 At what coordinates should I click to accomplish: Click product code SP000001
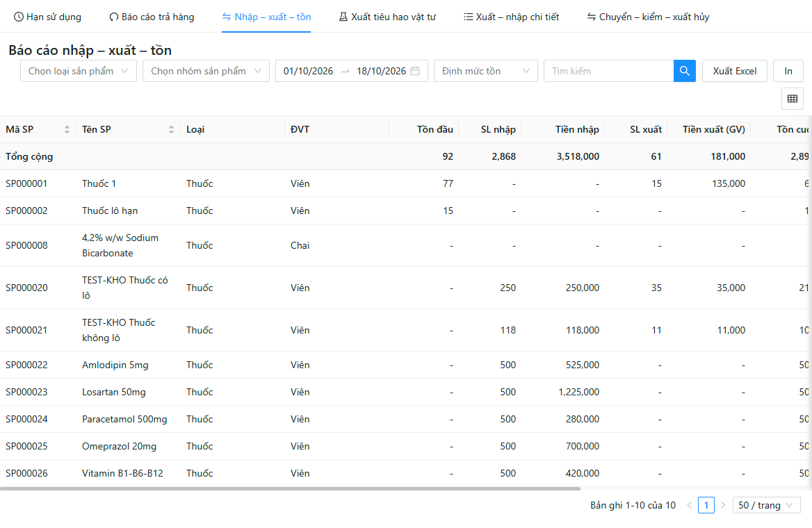pyautogui.click(x=26, y=184)
